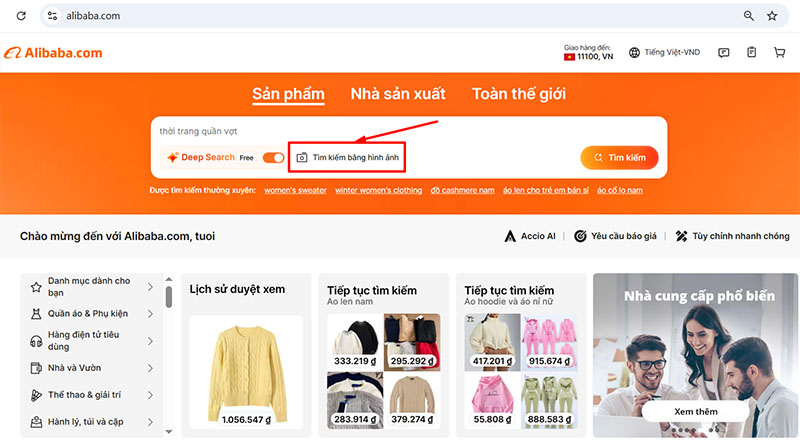
Task: Open đồ cashmere nam suggested search
Action: pyautogui.click(x=462, y=190)
